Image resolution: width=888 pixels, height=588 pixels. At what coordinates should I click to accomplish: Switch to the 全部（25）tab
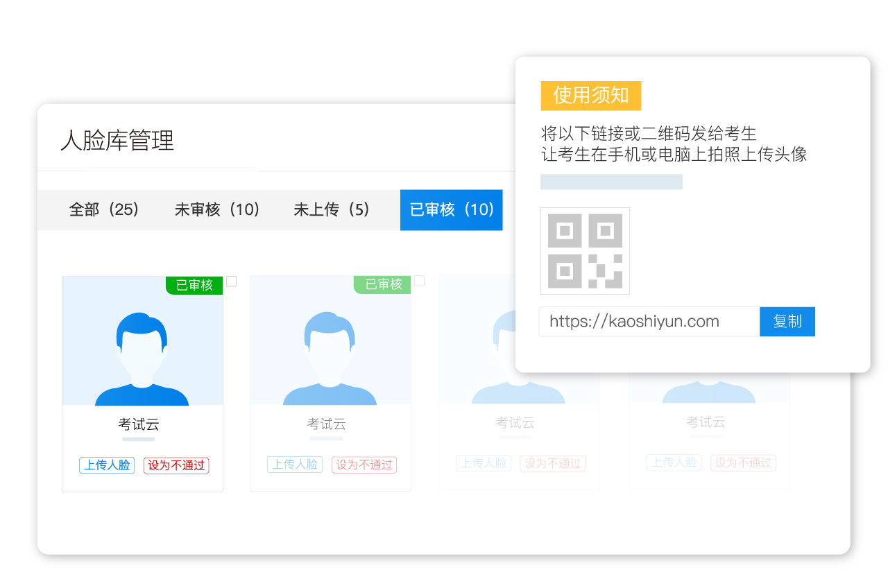pyautogui.click(x=104, y=209)
